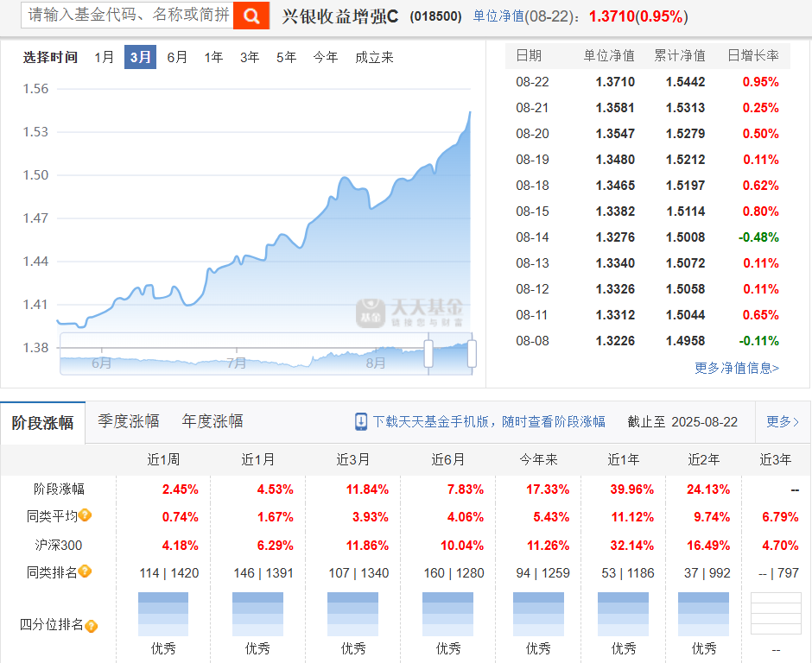
Task: Grab the right chart range slider handle
Action: (472, 354)
